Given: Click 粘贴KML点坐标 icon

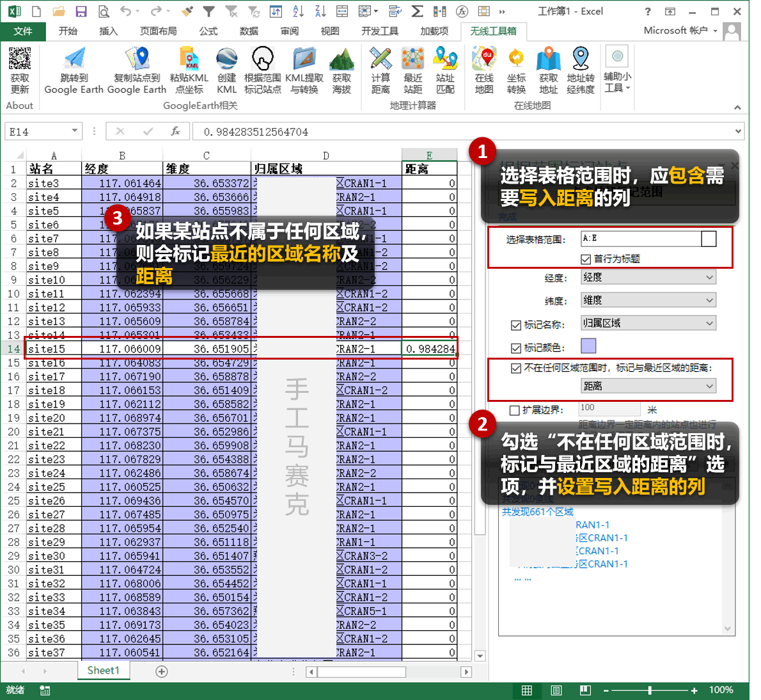Looking at the screenshot, I should [189, 58].
